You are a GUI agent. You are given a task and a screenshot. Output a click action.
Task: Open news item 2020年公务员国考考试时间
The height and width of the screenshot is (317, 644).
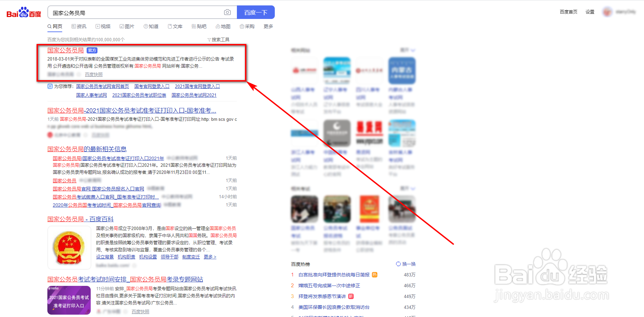pyautogui.click(x=107, y=205)
